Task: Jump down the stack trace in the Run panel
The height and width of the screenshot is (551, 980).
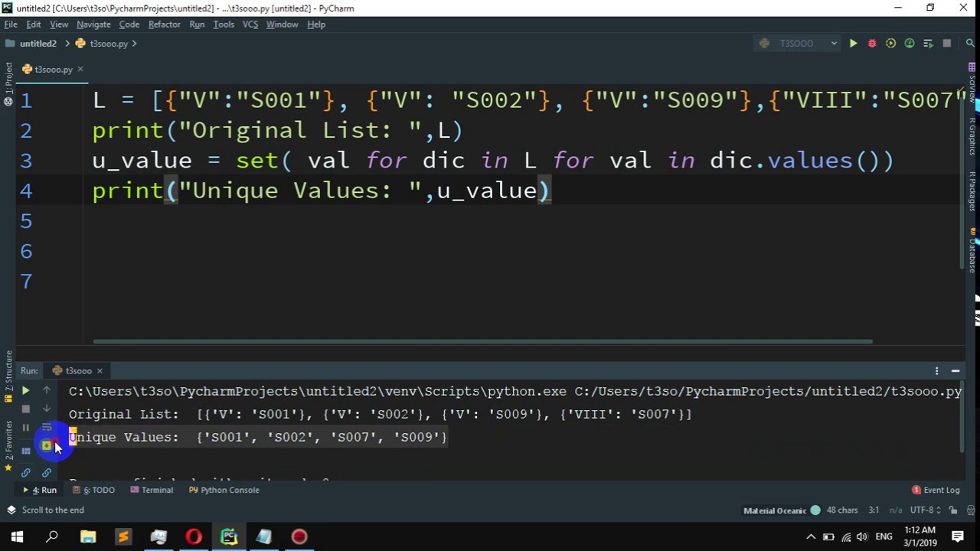Action: [x=47, y=409]
